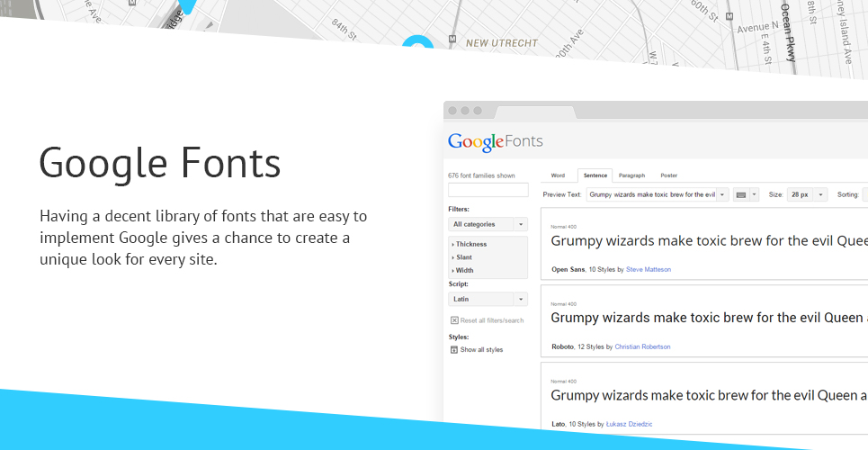Click the Lato sample sentence
This screenshot has width=868, height=450.
click(x=709, y=395)
